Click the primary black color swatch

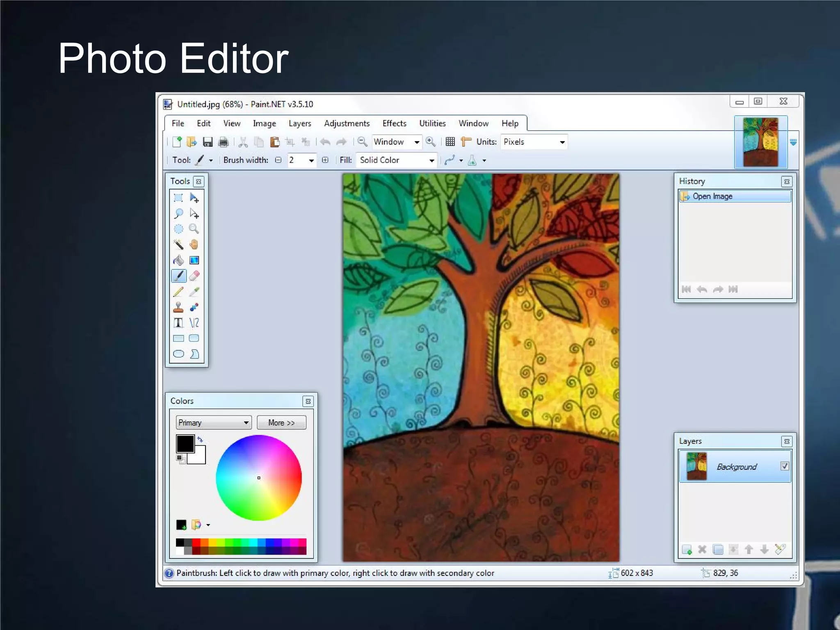(x=185, y=443)
